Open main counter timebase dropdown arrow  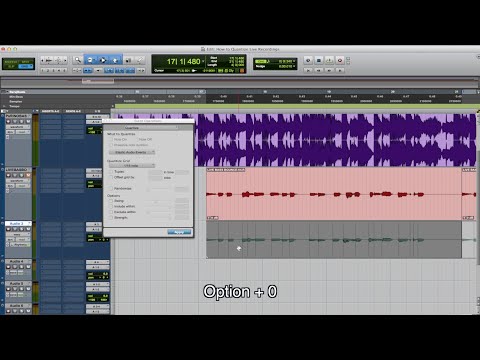point(203,61)
